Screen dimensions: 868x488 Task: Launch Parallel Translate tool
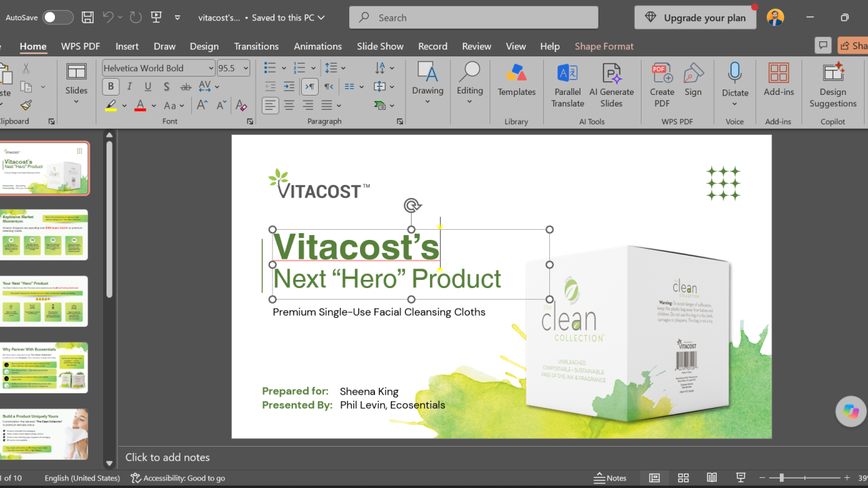pos(568,85)
